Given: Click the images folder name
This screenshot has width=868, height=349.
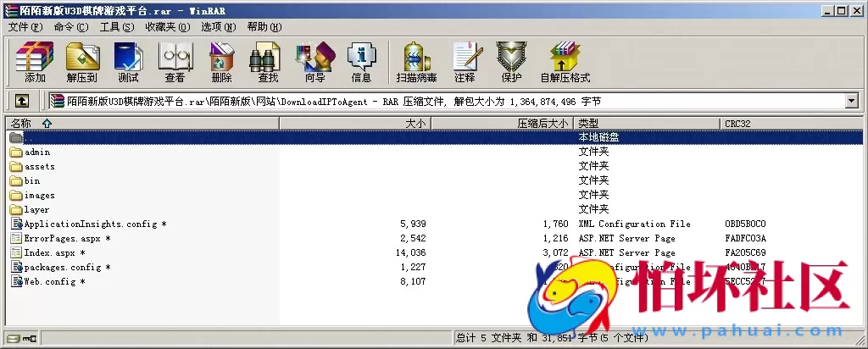Looking at the screenshot, I should point(39,195).
